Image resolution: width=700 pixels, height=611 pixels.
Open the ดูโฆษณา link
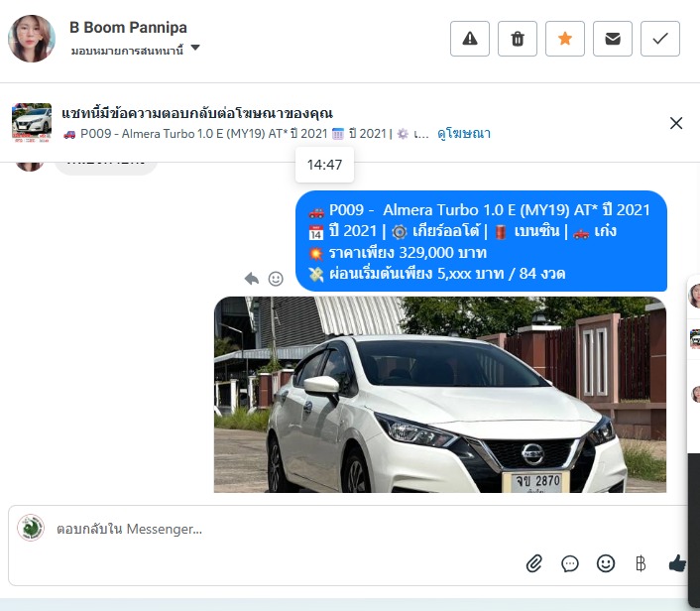coord(464,134)
